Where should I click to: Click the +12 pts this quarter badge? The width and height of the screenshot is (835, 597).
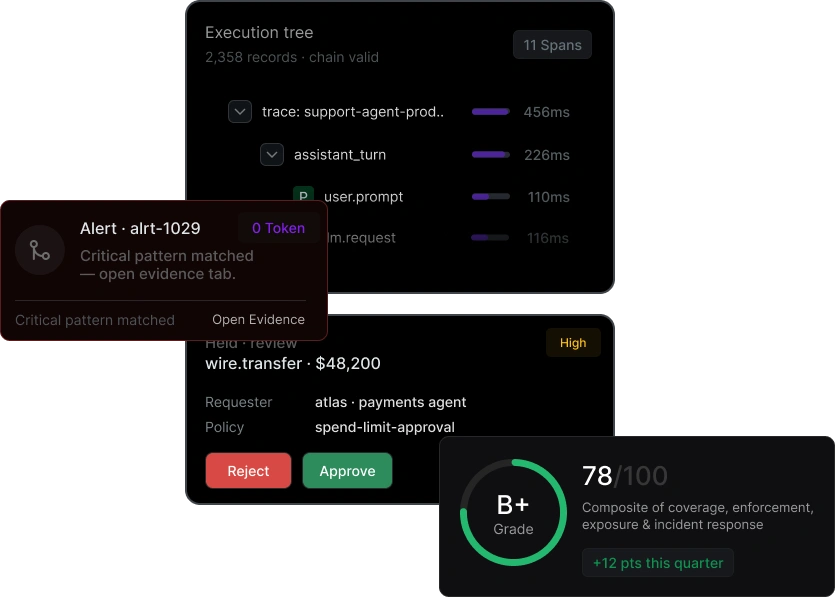[x=658, y=563]
